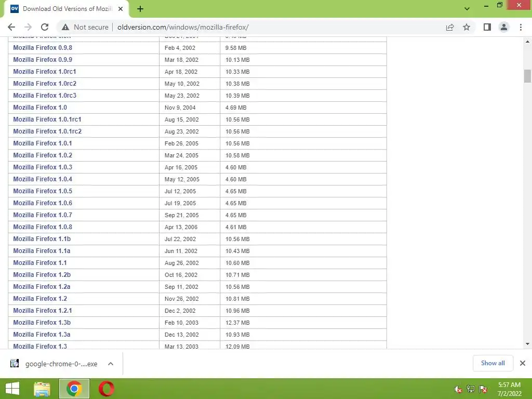Click the browser forward arrow
This screenshot has height=399, width=532.
28,27
